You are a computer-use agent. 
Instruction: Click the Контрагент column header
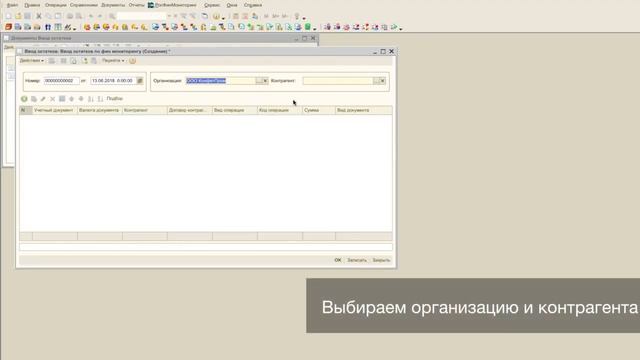coord(145,110)
